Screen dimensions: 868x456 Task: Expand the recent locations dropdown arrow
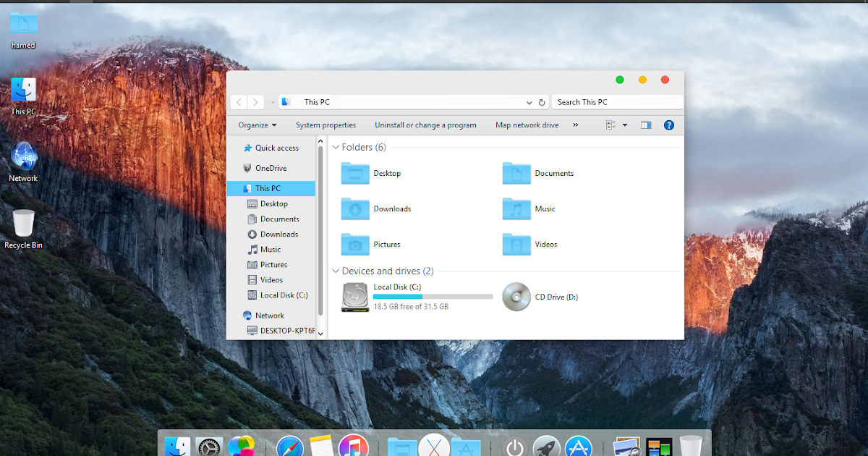click(x=273, y=103)
